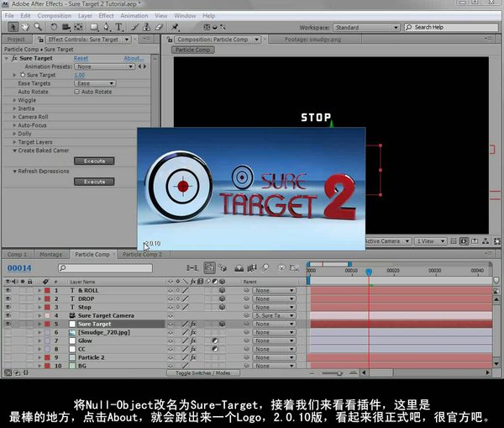Click the camera icon on Sure Target Camera layer
The image size is (504, 428).
[x=72, y=315]
